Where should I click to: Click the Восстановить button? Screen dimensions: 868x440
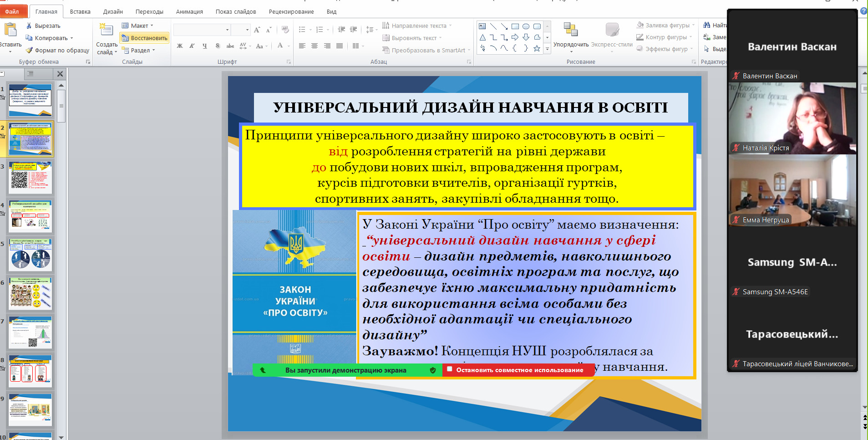tap(145, 38)
